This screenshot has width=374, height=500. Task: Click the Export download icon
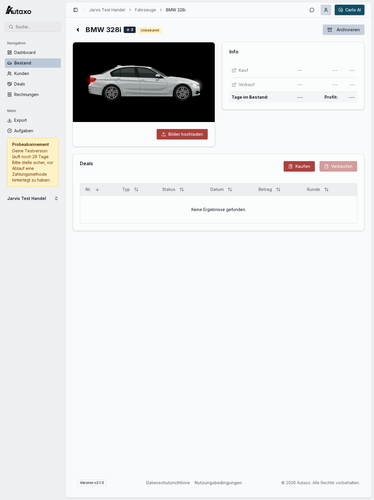tap(9, 120)
